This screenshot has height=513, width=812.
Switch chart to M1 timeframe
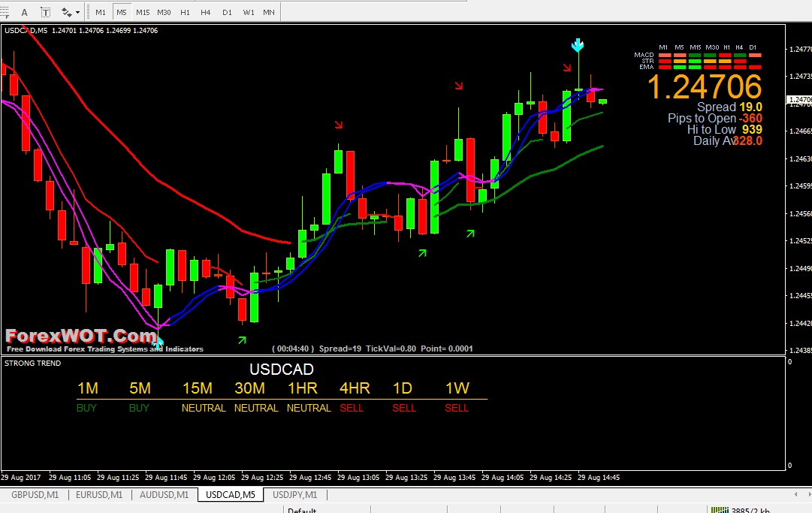(101, 12)
